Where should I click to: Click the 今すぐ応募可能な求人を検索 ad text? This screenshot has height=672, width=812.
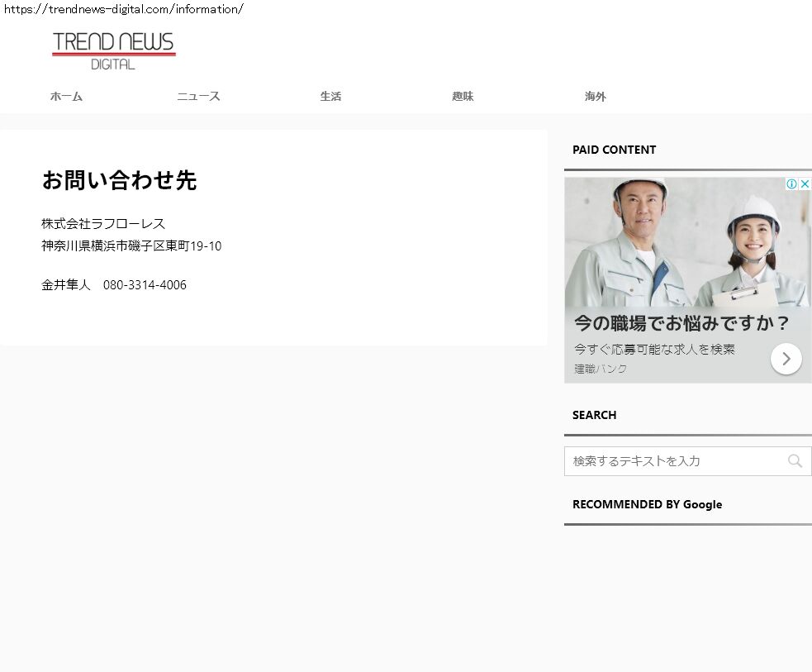[654, 349]
